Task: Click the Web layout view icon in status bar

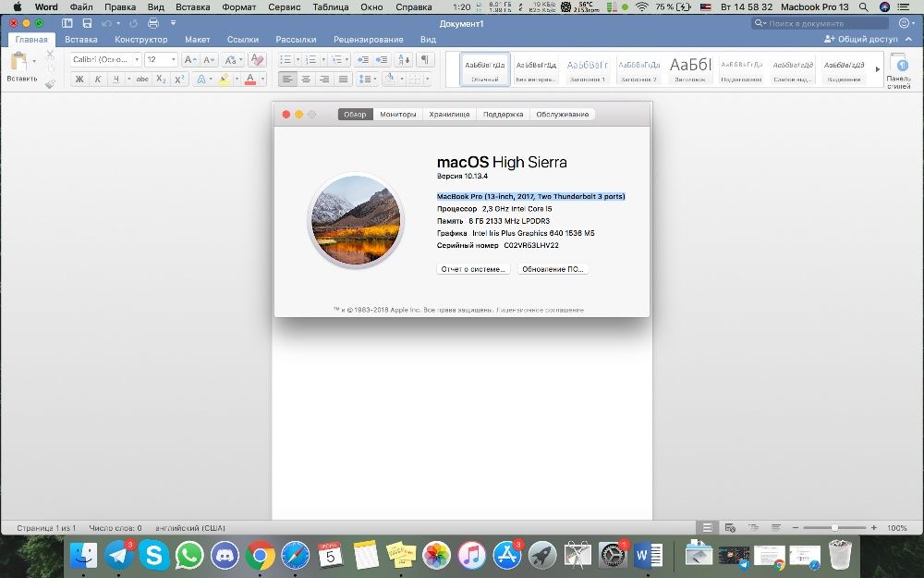Action: pos(730,527)
